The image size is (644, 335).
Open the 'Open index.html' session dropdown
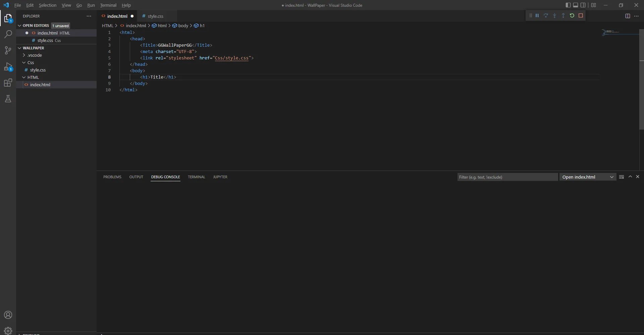coord(588,177)
